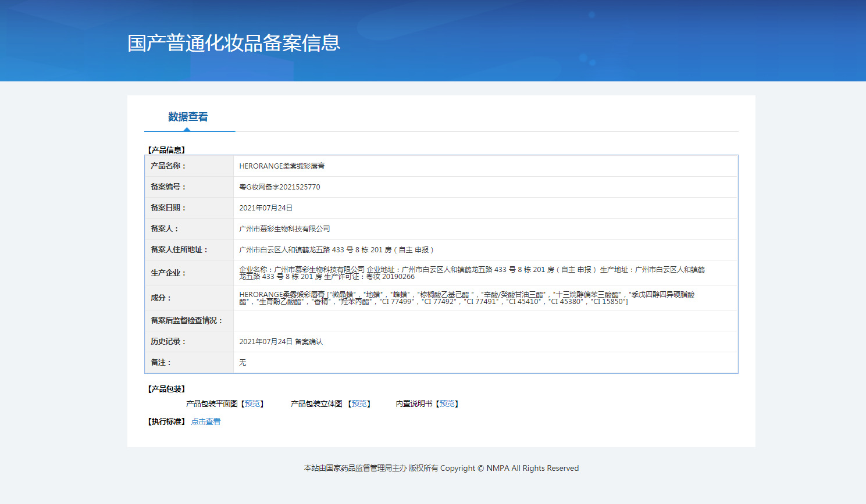The image size is (866, 504).
Task: Click the registrant 广州市慕彩生物科技有限公司
Action: coord(284,229)
